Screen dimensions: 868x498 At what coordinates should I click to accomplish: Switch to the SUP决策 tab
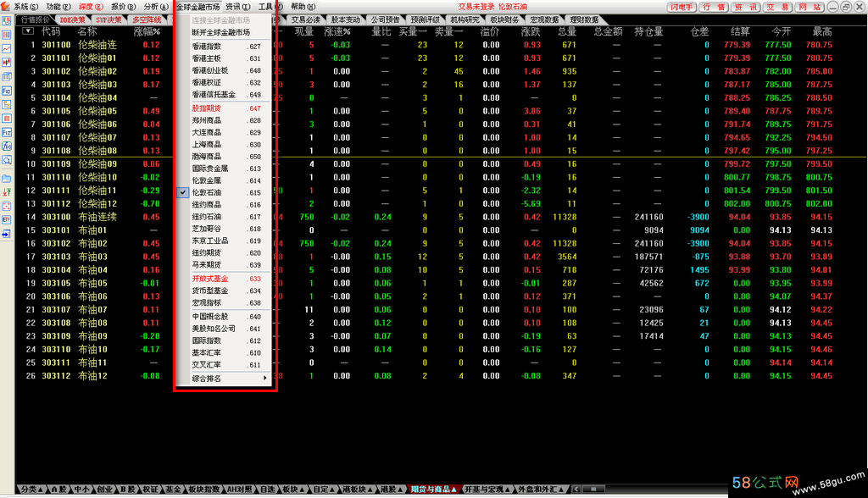[x=109, y=20]
